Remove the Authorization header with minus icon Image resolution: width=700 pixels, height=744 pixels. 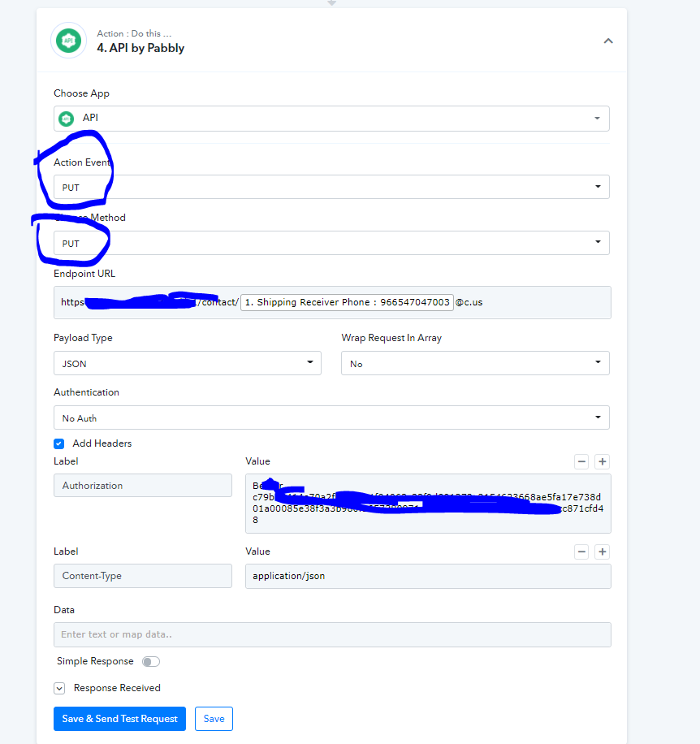(581, 461)
